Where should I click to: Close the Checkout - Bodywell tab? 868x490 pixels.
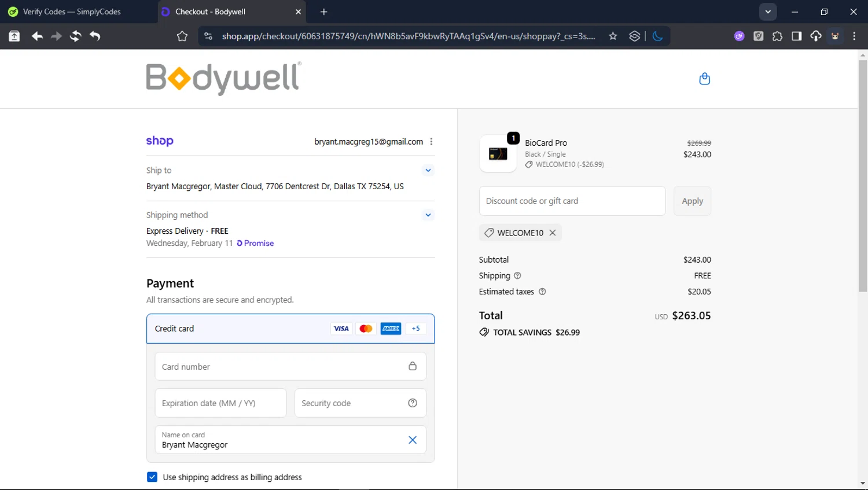[x=298, y=12]
